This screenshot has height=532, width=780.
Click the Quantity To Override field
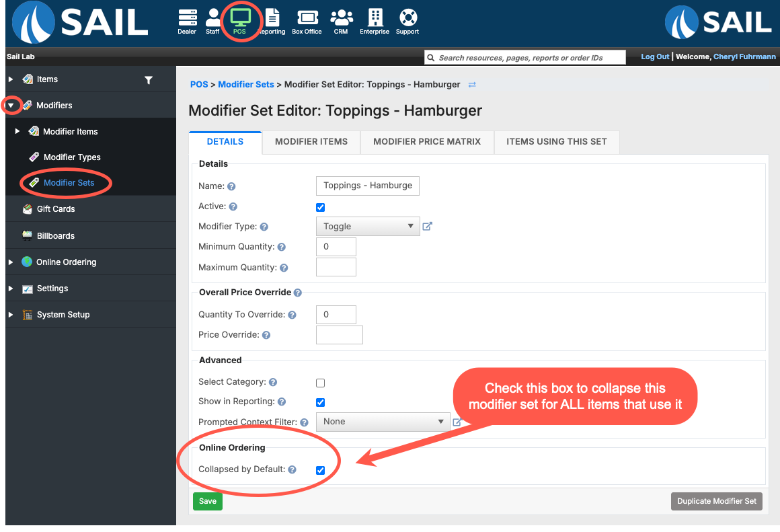point(336,315)
